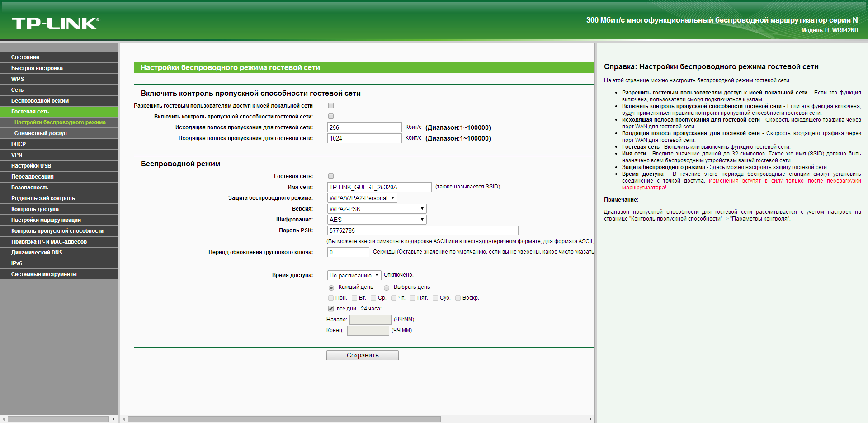868x423 pixels.
Task: Open IPv6 in the sidebar
Action: tap(59, 263)
